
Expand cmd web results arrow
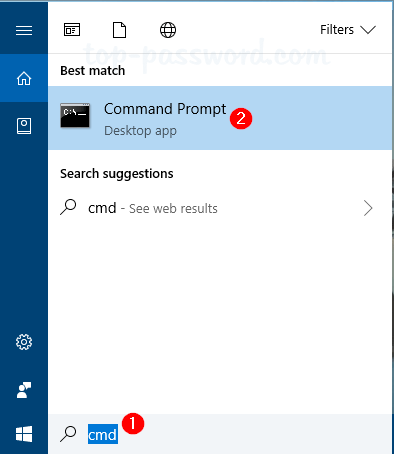[x=368, y=208]
